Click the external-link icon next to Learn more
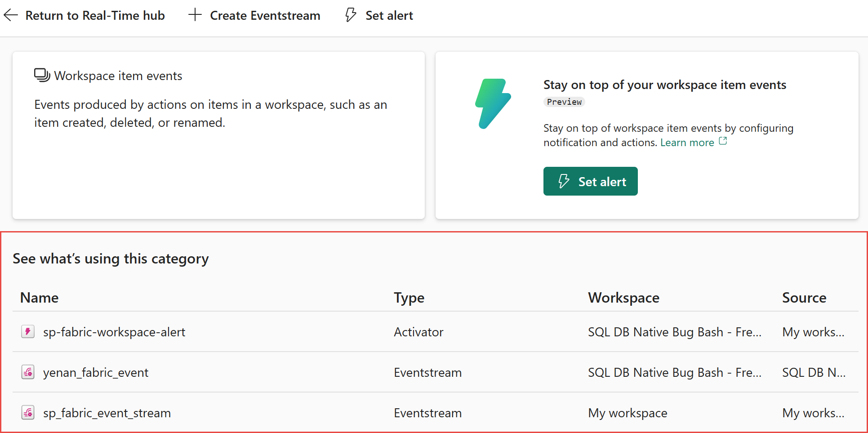 click(x=723, y=141)
